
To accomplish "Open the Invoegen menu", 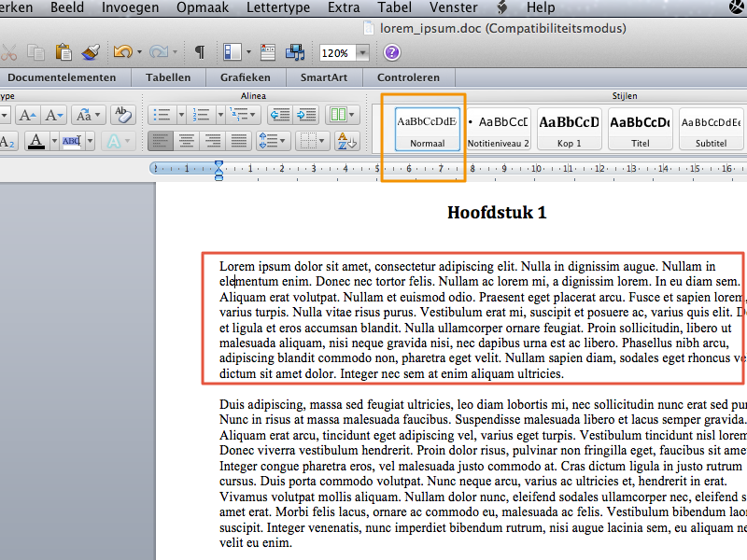I will (x=130, y=7).
